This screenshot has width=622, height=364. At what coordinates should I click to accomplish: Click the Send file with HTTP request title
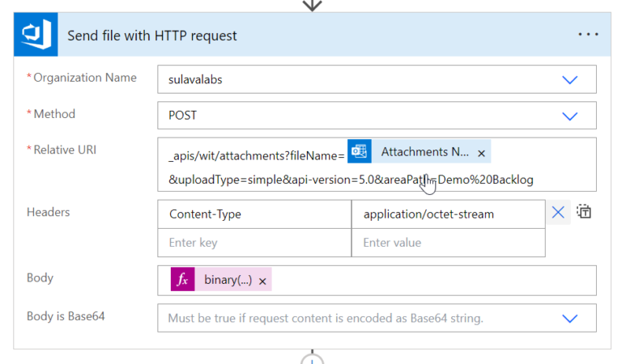pyautogui.click(x=152, y=36)
